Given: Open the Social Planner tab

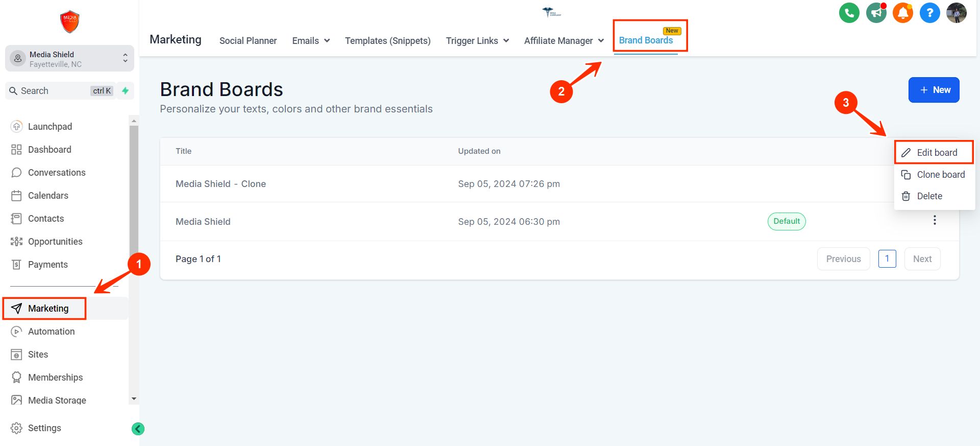Looking at the screenshot, I should pyautogui.click(x=248, y=40).
